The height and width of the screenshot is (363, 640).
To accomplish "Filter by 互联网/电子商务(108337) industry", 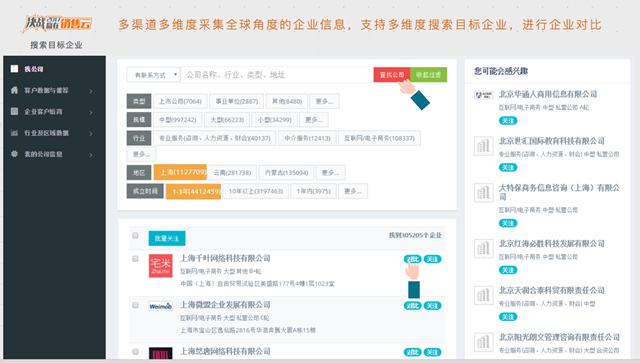I will click(x=379, y=138).
